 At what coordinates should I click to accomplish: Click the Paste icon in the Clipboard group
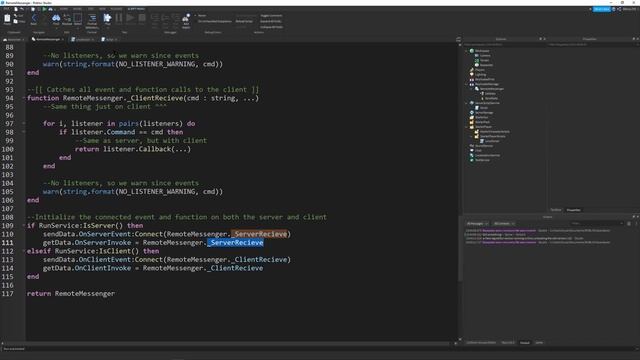(7, 19)
